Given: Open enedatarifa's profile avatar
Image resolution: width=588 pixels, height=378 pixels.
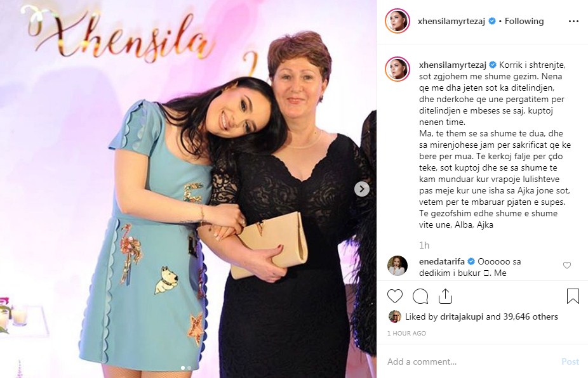Looking at the screenshot, I should click(x=398, y=266).
